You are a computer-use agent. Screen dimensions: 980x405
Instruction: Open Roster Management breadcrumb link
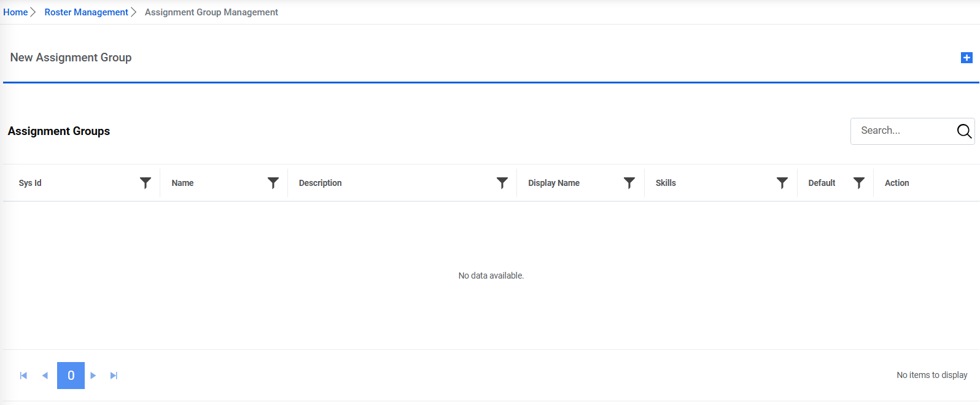(86, 12)
